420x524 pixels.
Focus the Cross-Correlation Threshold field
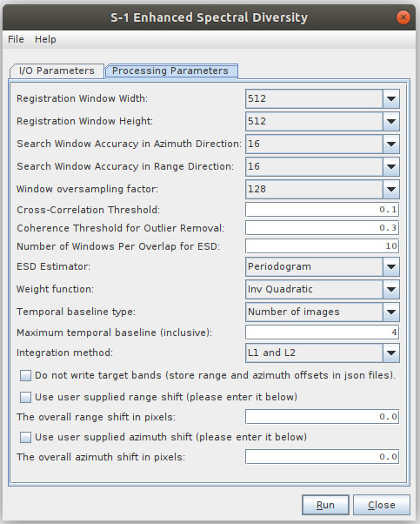point(323,210)
